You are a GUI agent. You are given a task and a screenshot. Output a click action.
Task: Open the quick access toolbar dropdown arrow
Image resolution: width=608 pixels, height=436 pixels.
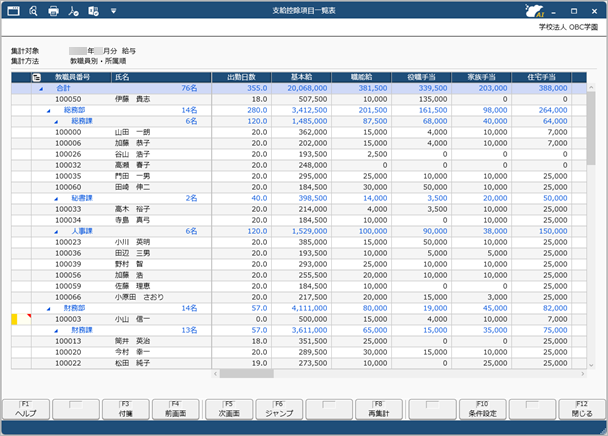coord(113,11)
